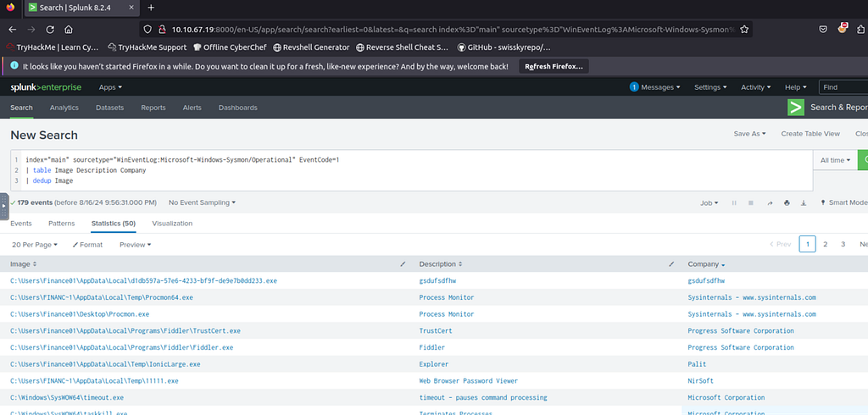Open GitHub swisskyrepo bookmark
The height and width of the screenshot is (415, 868).
pyautogui.click(x=504, y=47)
